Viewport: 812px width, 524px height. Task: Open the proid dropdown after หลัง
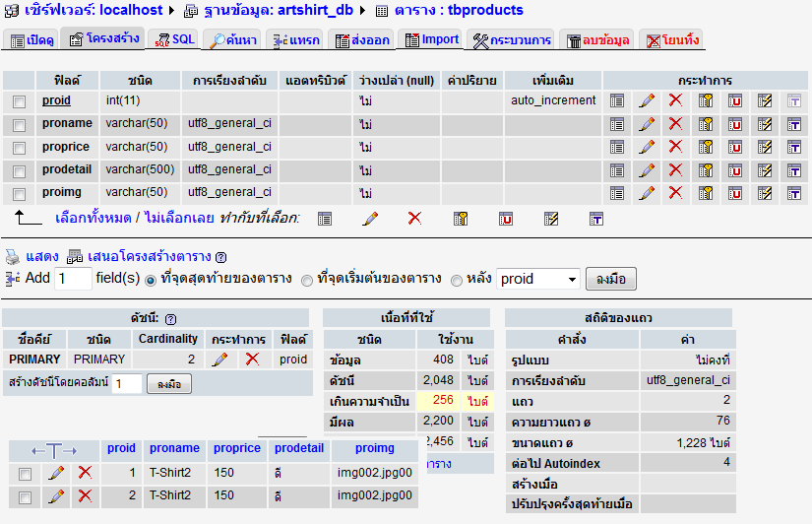[537, 279]
